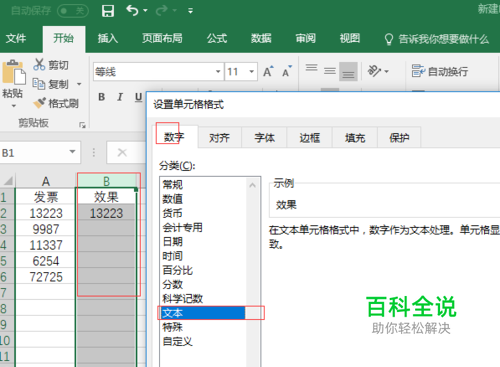This screenshot has width=500, height=367.
Task: Click the bottom align icon
Action: 348,71
